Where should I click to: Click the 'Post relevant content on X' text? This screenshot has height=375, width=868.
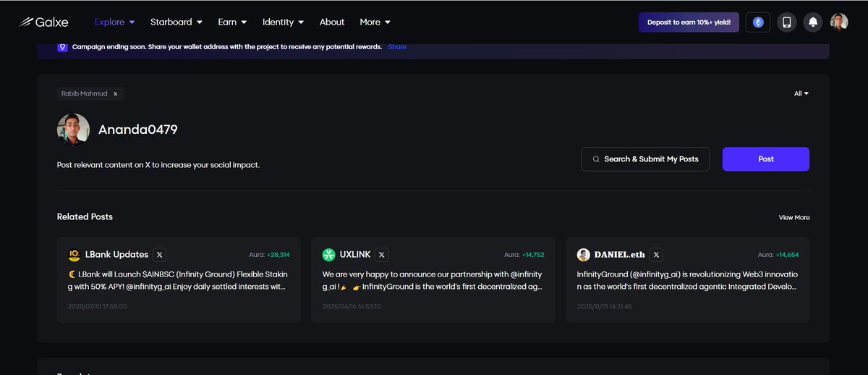coord(158,165)
